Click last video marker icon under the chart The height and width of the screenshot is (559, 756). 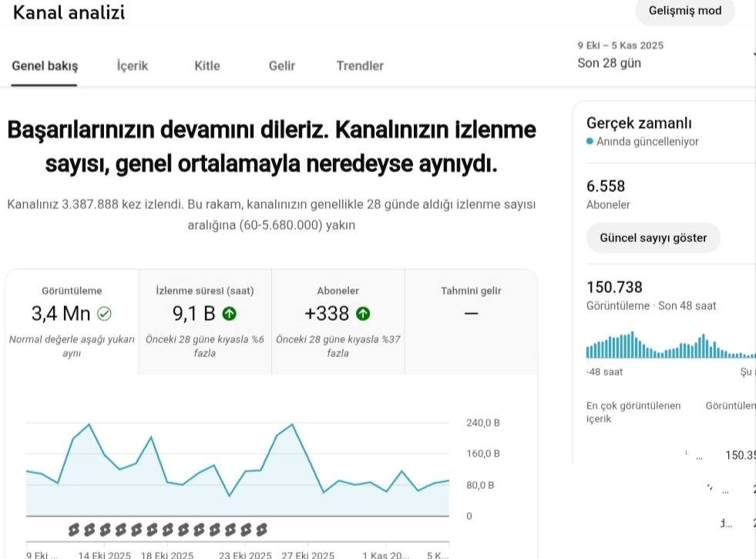pyautogui.click(x=262, y=530)
